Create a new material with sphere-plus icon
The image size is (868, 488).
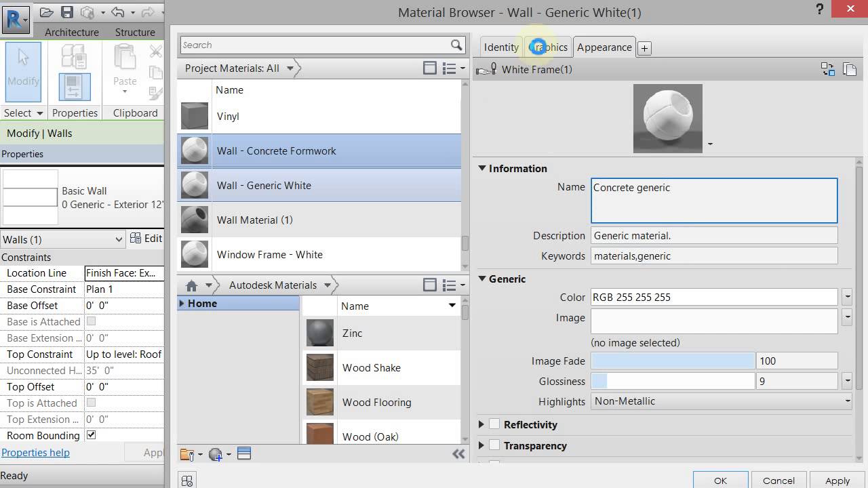[216, 454]
